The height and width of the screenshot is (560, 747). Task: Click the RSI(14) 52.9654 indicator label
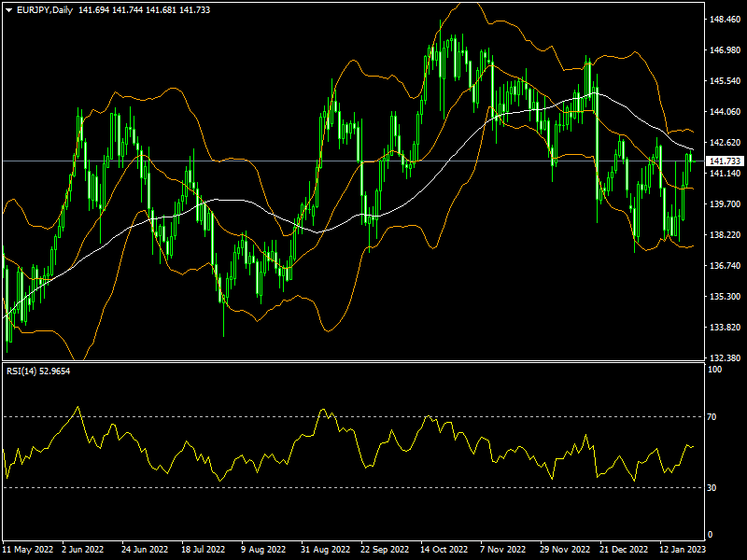point(38,371)
